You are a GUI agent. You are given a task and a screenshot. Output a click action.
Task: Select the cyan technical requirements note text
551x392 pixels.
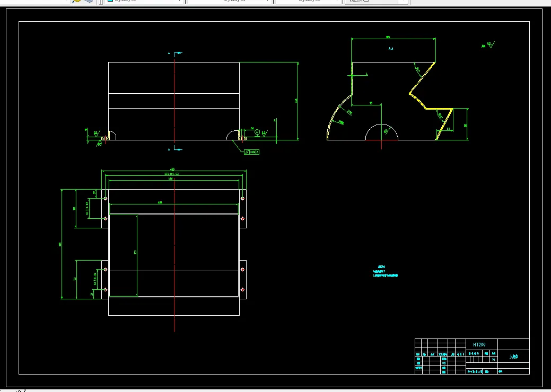tap(385, 271)
